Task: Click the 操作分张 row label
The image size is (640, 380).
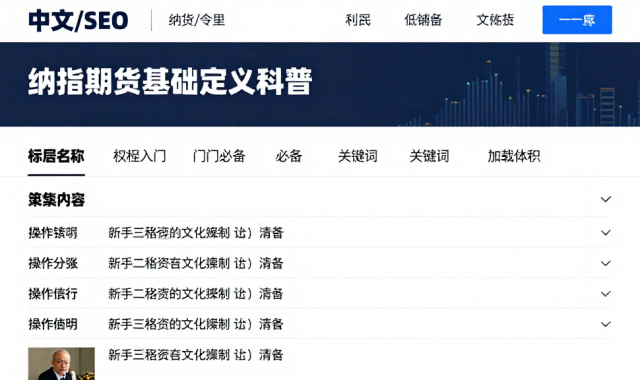Action: pyautogui.click(x=53, y=263)
